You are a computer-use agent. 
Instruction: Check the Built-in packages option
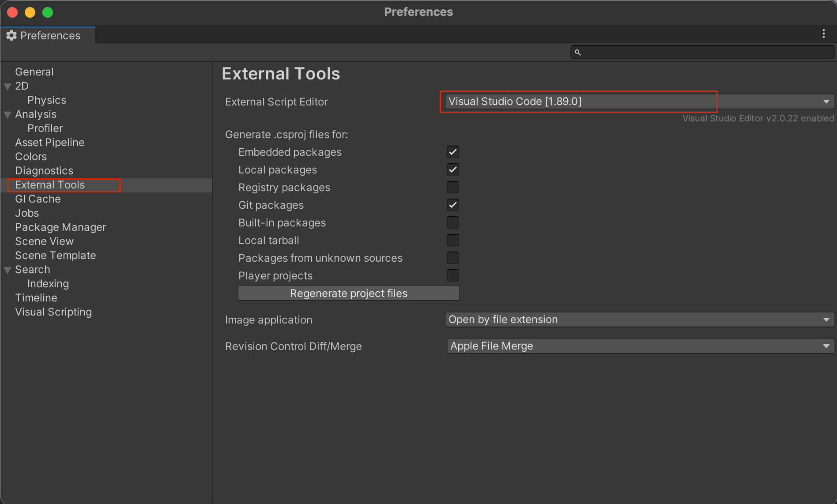coord(453,222)
